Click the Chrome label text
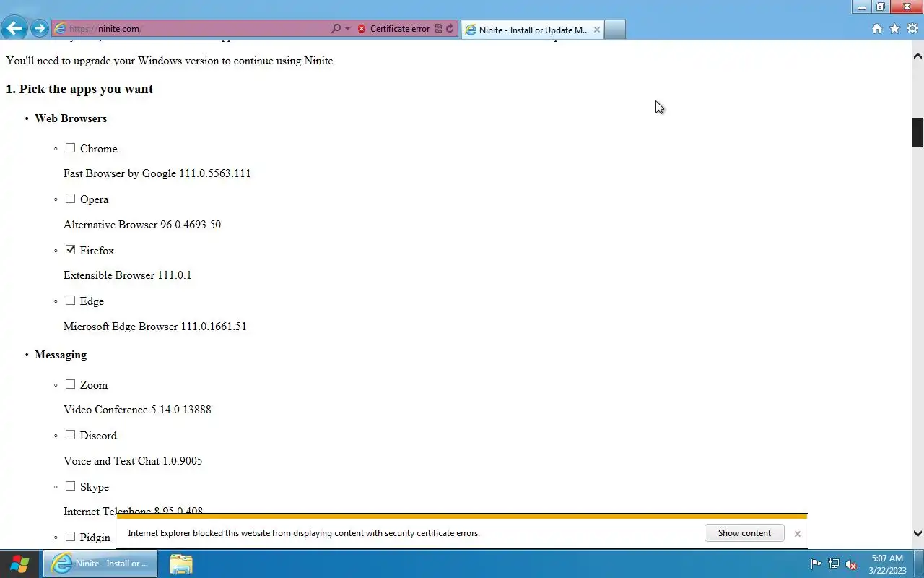Screen dimensions: 924x578 click(98, 149)
